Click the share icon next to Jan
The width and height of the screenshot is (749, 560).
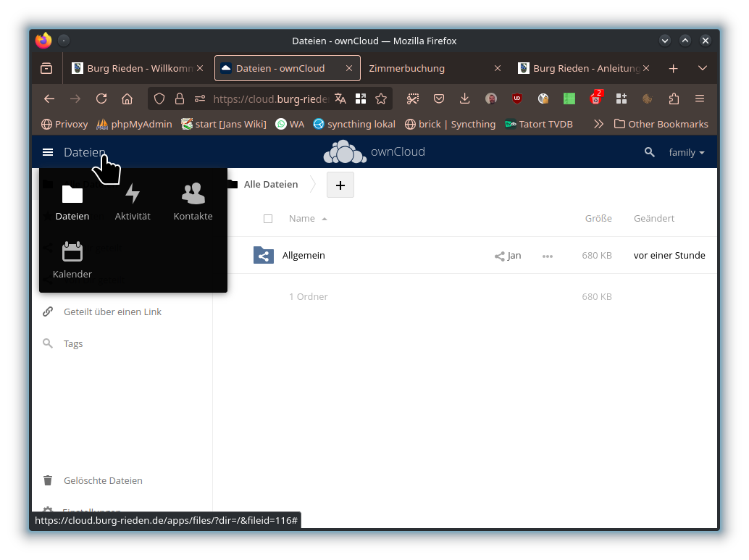pyautogui.click(x=499, y=256)
